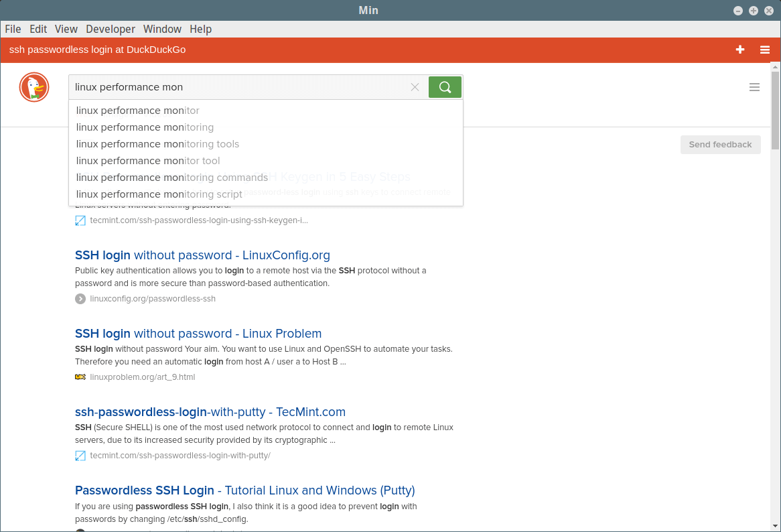
Task: Clear the search box with the X icon
Action: point(415,87)
